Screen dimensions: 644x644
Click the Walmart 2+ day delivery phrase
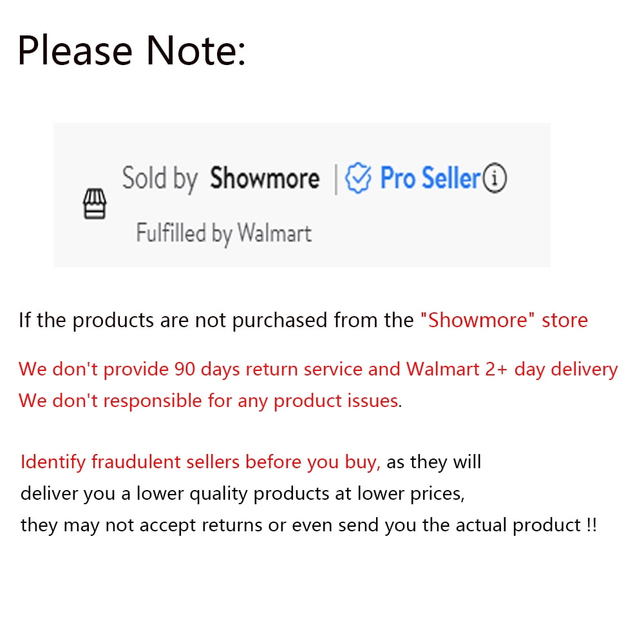click(x=511, y=369)
